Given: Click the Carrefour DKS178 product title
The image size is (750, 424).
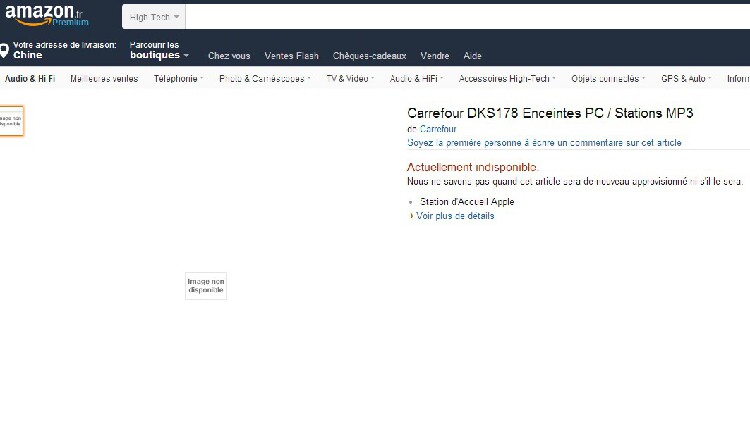Looking at the screenshot, I should point(550,113).
